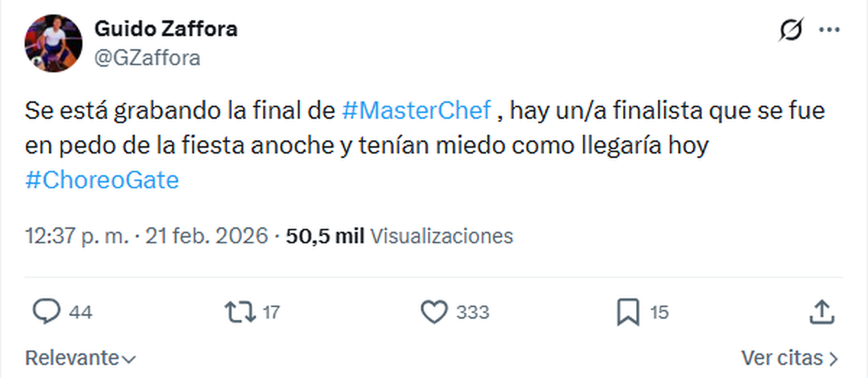Click the 15 bookmarks count
This screenshot has width=868, height=378.
pyautogui.click(x=659, y=313)
